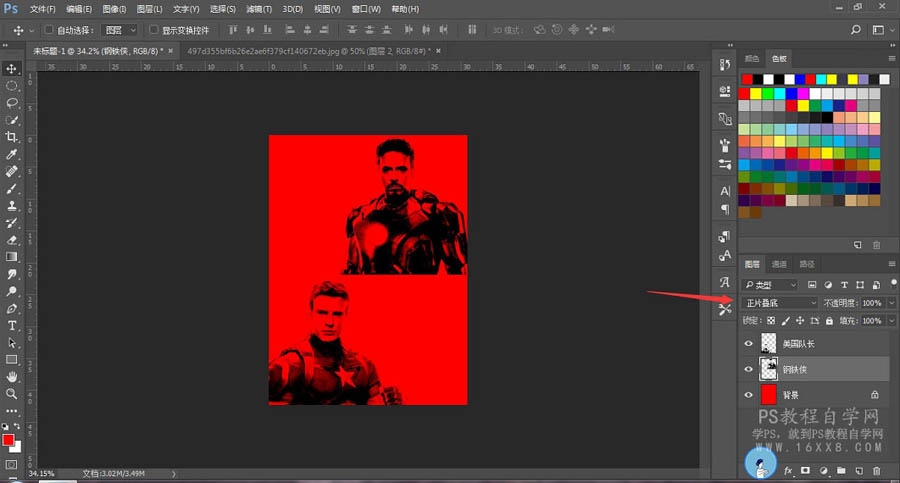Add a layer mask

[805, 471]
